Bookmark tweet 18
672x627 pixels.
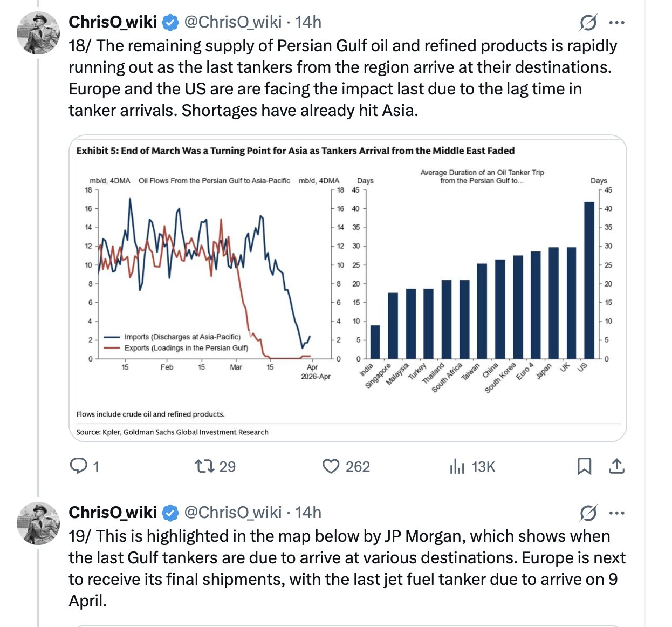pyautogui.click(x=584, y=466)
